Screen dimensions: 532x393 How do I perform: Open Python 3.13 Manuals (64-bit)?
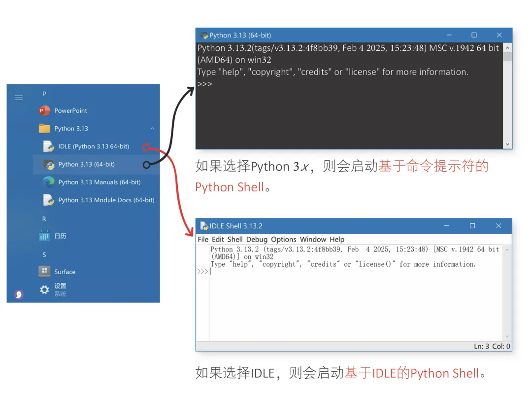coord(100,182)
